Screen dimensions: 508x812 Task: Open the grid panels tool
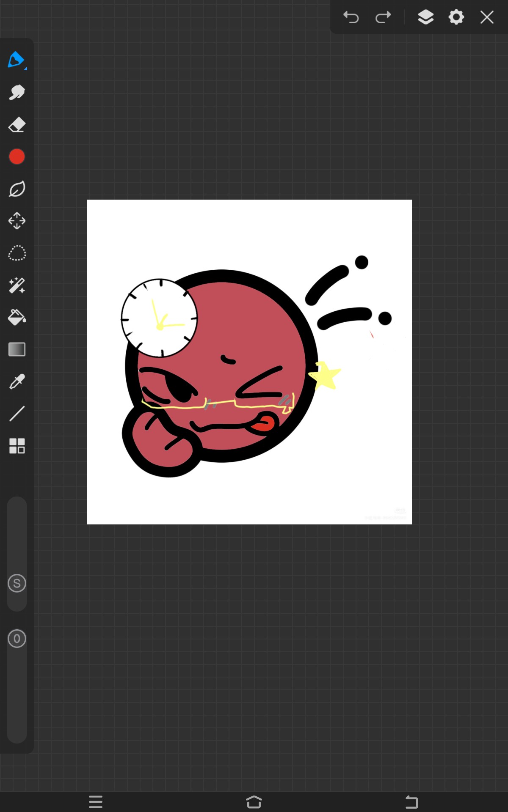[x=17, y=446]
